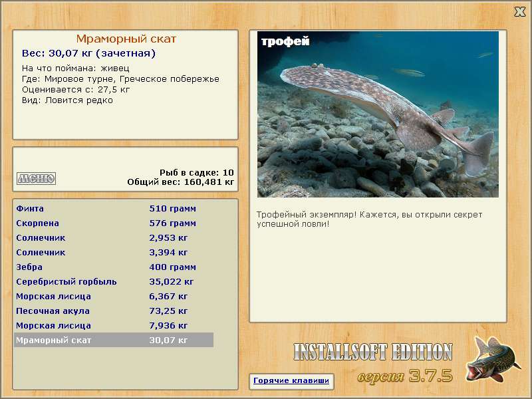The height and width of the screenshot is (399, 532).
Task: Click the Где: Мировое турне, Греческое побережье line
Action: click(x=120, y=79)
